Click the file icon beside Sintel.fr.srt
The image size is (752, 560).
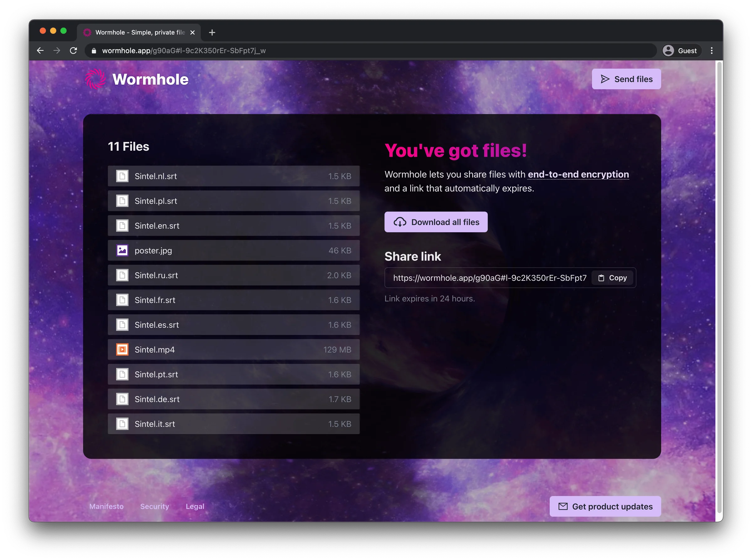click(x=122, y=300)
